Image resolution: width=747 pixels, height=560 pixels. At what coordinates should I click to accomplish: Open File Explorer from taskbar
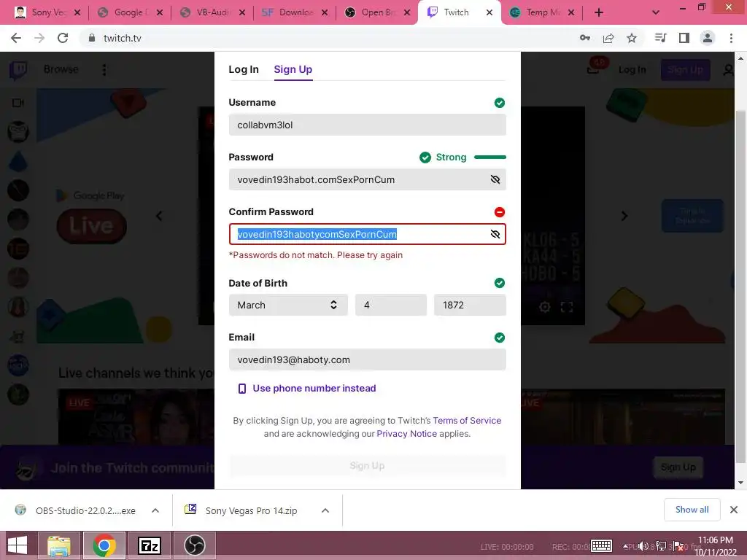(59, 545)
